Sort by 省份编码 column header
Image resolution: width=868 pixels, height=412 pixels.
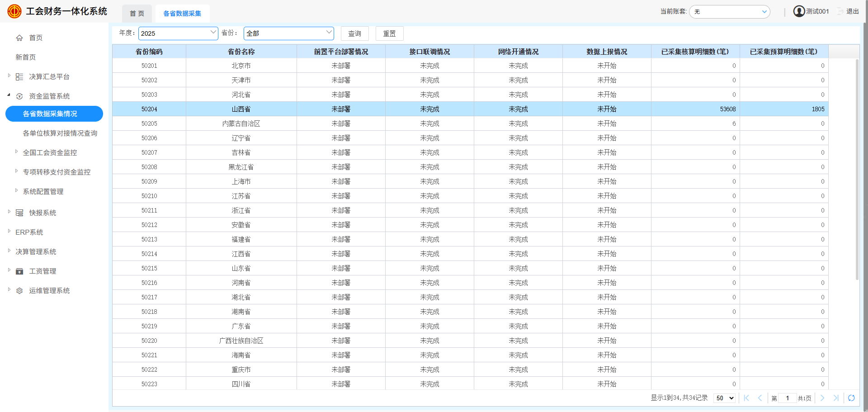point(149,52)
